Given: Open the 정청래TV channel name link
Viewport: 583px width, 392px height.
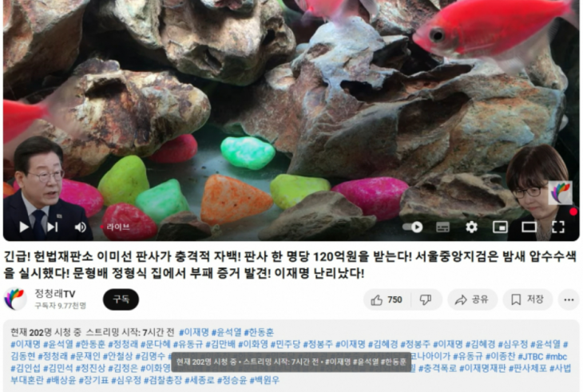Looking at the screenshot, I should click(x=54, y=294).
